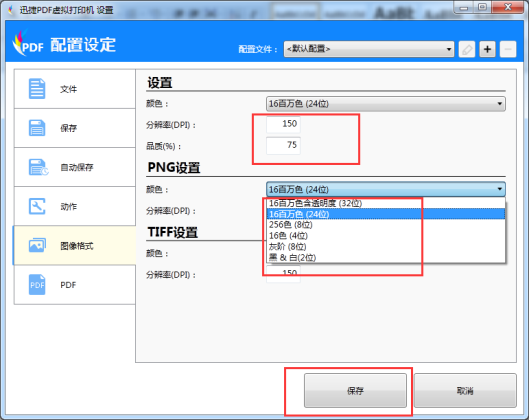Focus the 品质(%) field showing 75
530x420 pixels.
point(283,146)
